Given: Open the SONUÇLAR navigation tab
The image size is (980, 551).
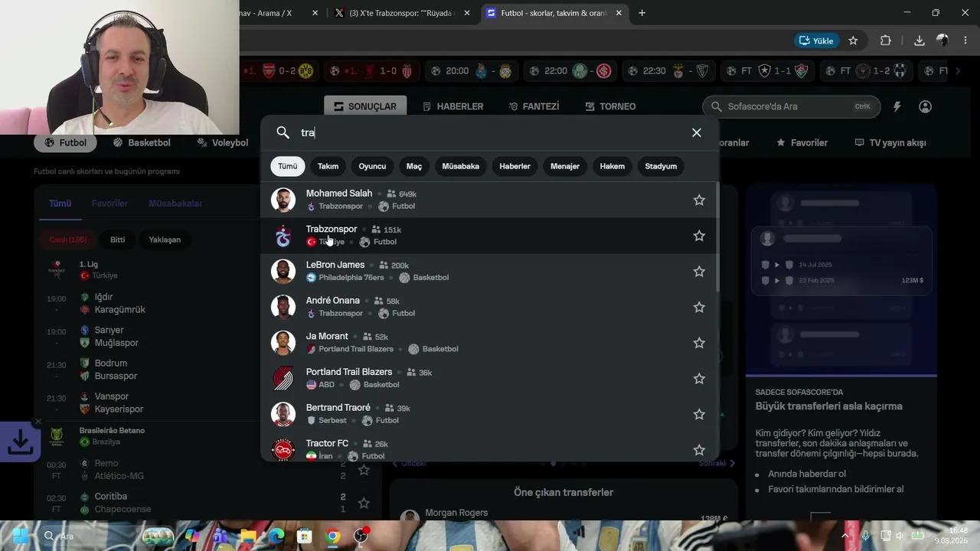Looking at the screenshot, I should point(364,106).
